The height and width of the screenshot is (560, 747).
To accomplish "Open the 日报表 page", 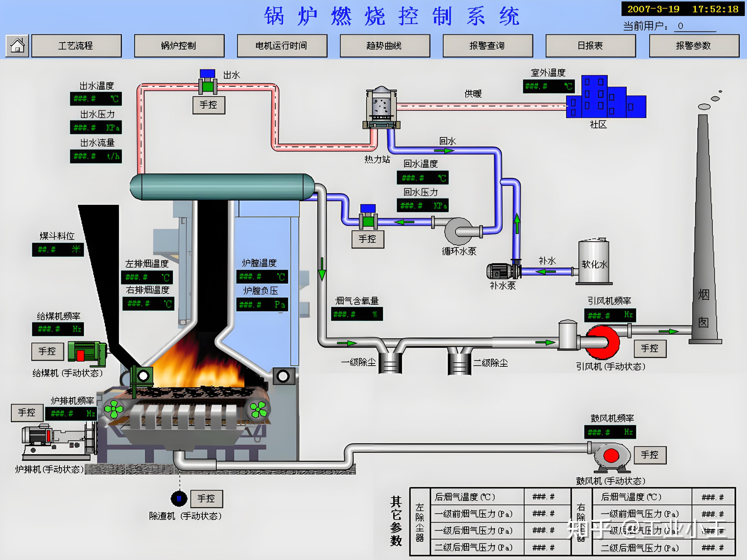I will (x=591, y=46).
